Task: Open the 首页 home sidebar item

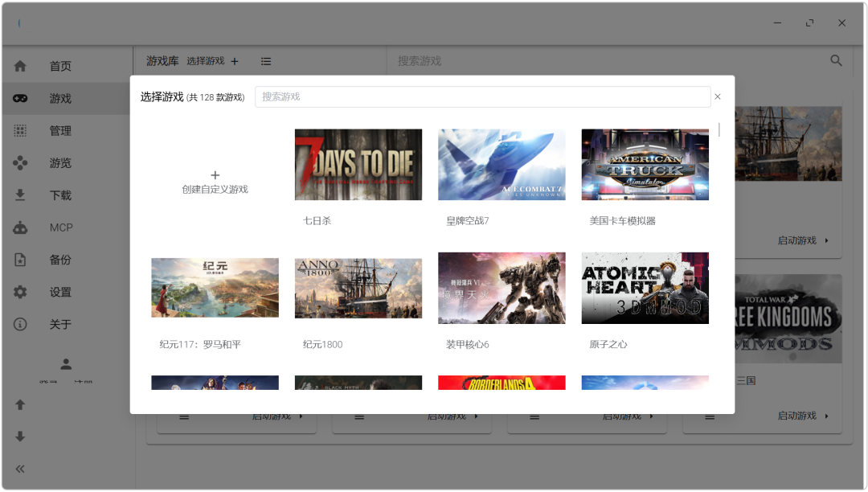Action: click(66, 67)
